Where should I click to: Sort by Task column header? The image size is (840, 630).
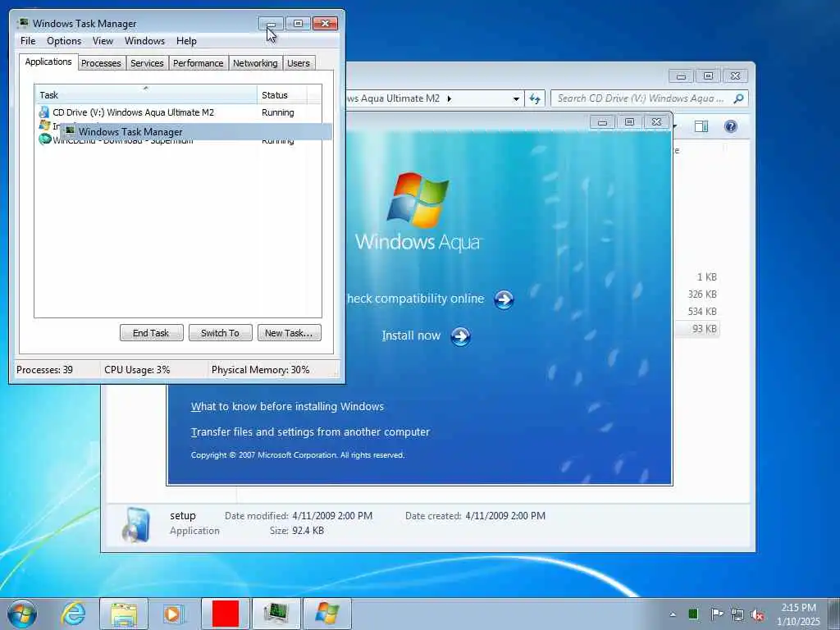pyautogui.click(x=146, y=95)
